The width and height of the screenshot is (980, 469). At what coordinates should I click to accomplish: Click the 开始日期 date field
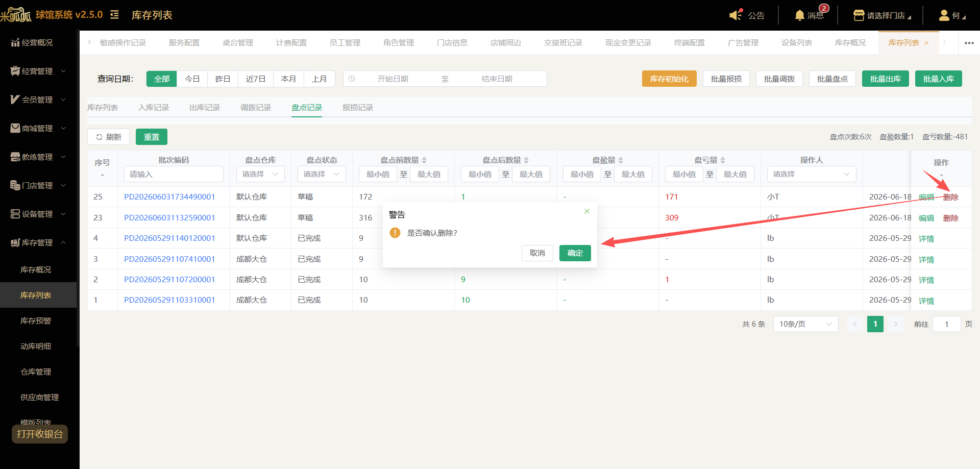[x=393, y=79]
